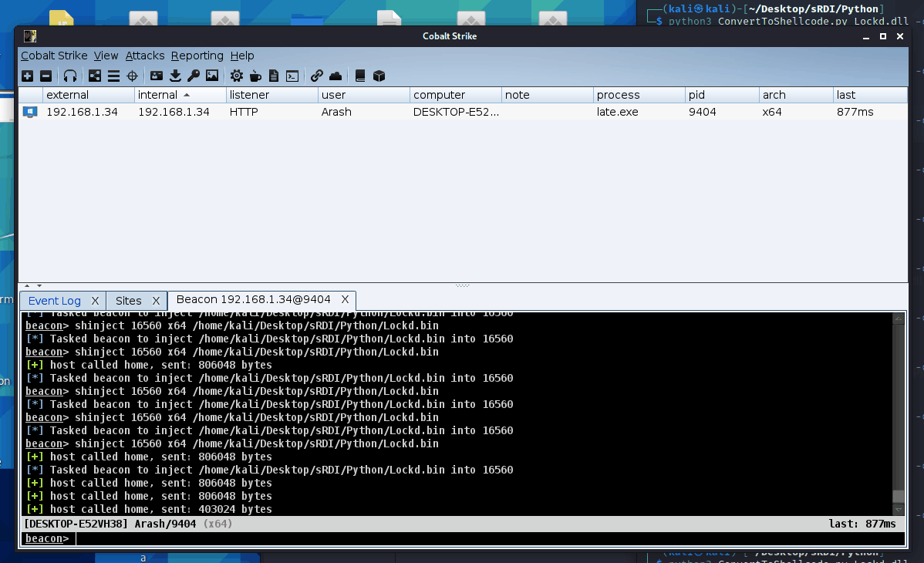Screen dimensions: 924x563
Task: Click python3 ConvertToShellcode.py line in terminal window
Action: pyautogui.click(x=788, y=22)
